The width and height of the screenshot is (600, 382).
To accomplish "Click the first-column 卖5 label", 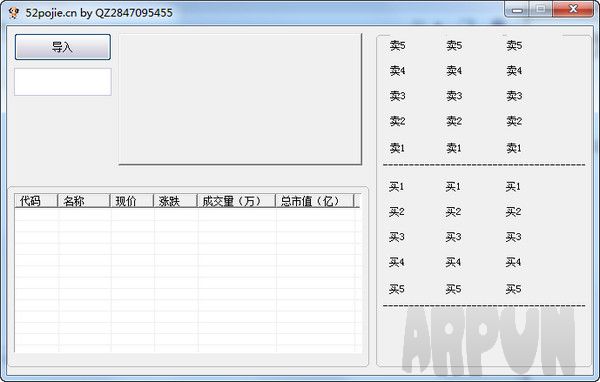I will click(397, 46).
